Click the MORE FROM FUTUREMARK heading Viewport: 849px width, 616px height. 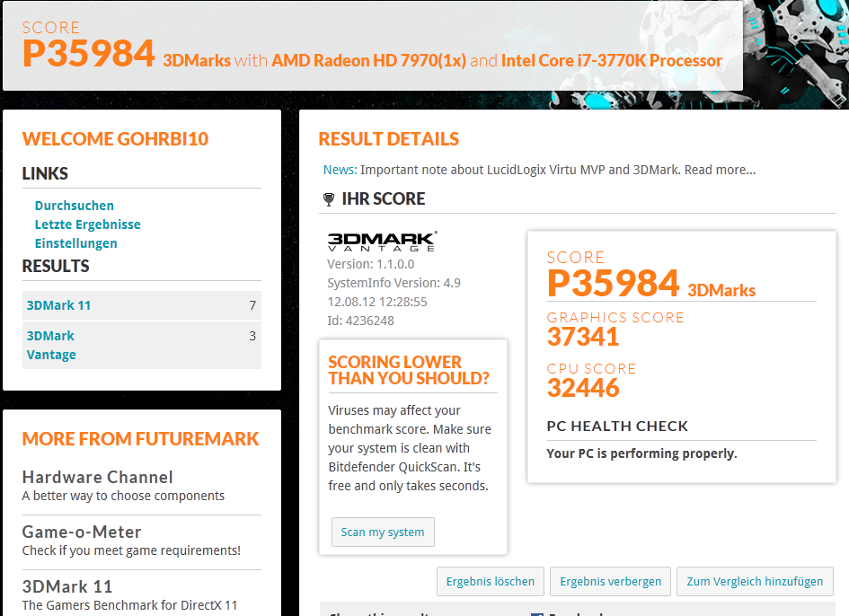click(141, 439)
